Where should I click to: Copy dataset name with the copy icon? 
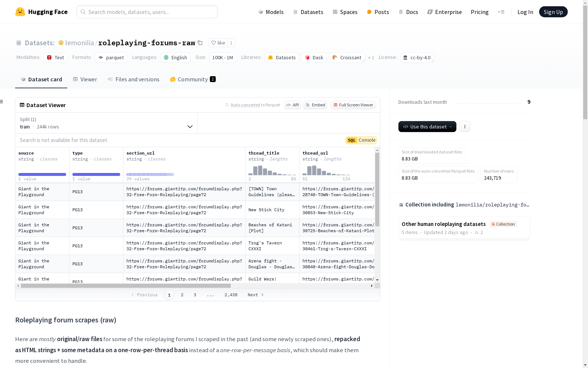click(x=200, y=43)
